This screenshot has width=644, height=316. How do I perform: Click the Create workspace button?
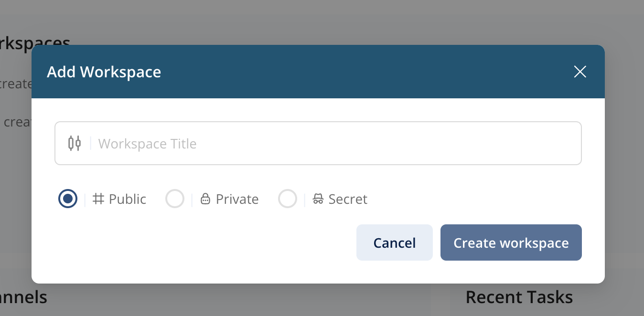coord(511,242)
